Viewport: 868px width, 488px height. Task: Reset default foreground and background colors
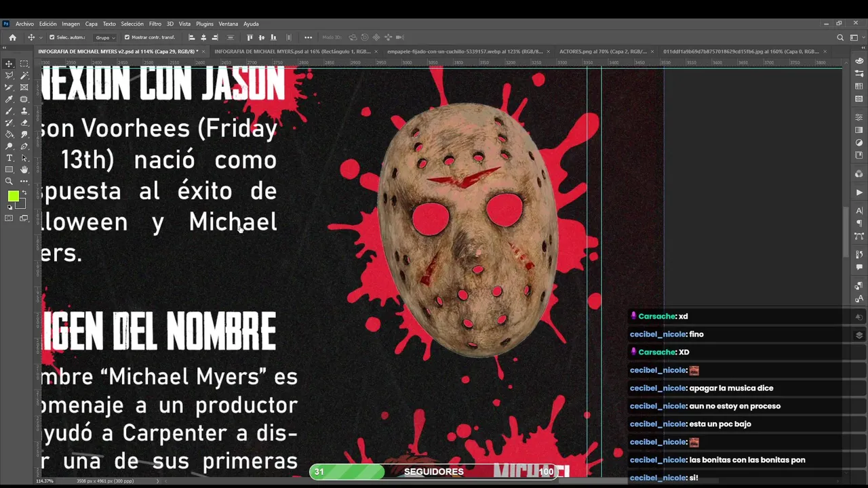9,207
